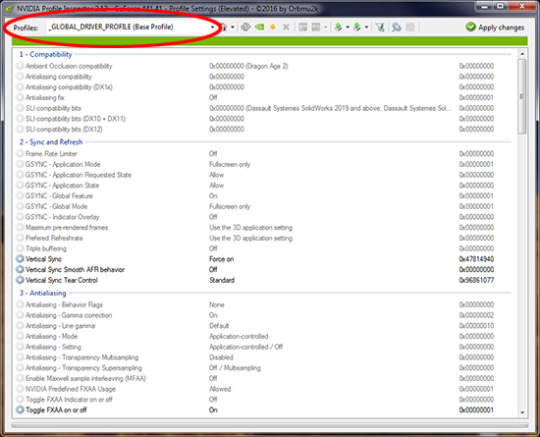Click the add application to profile icon

pos(303,27)
